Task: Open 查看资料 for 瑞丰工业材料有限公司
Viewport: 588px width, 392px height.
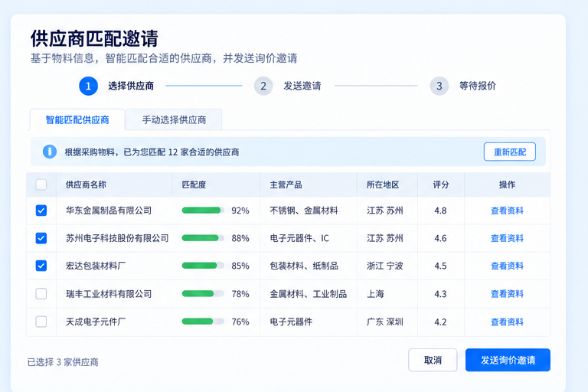Action: [x=507, y=294]
